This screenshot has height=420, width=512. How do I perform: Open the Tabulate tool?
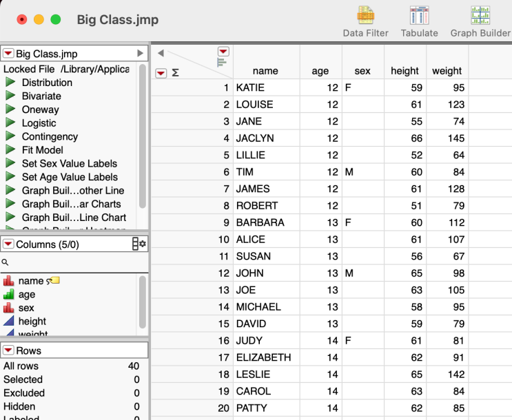[x=419, y=21]
